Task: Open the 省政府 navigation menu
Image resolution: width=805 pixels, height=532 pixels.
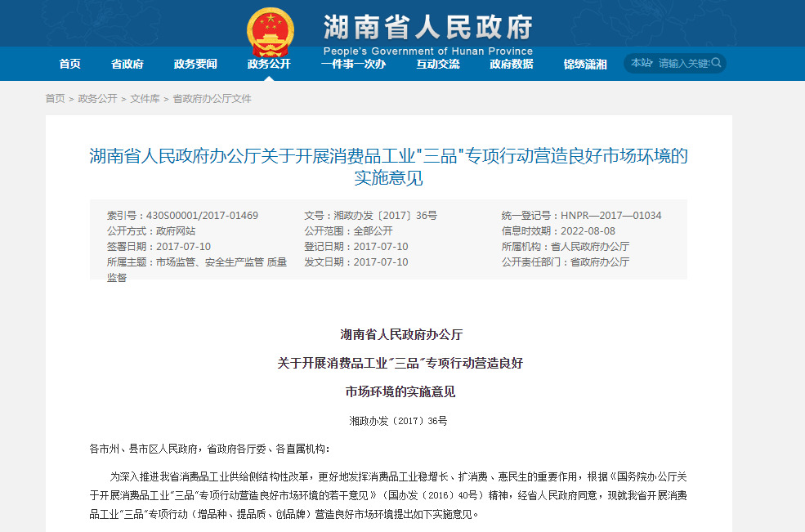Action: click(x=127, y=64)
